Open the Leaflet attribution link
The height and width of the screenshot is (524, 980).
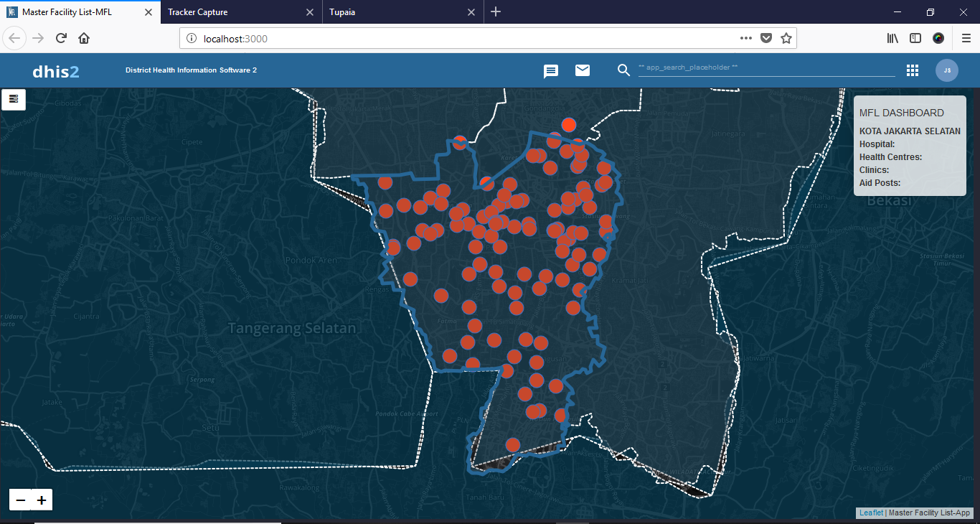coord(871,513)
